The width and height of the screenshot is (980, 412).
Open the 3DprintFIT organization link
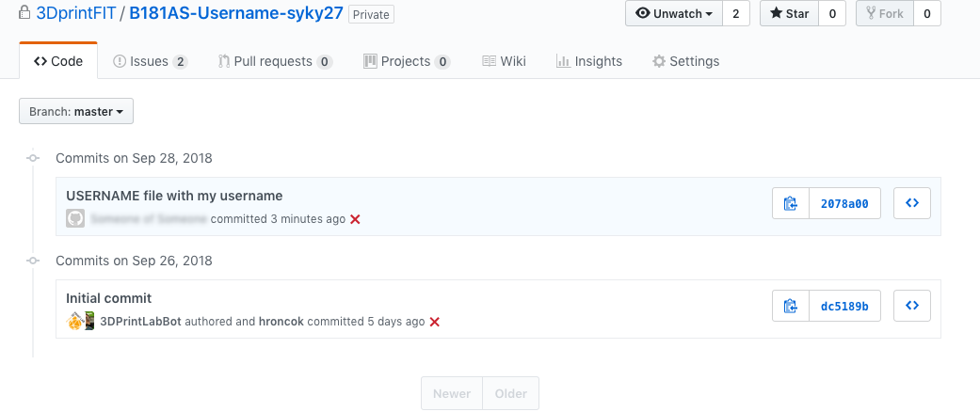click(75, 14)
